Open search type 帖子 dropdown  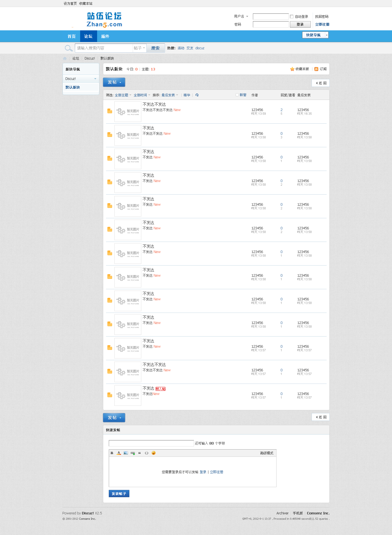(139, 48)
